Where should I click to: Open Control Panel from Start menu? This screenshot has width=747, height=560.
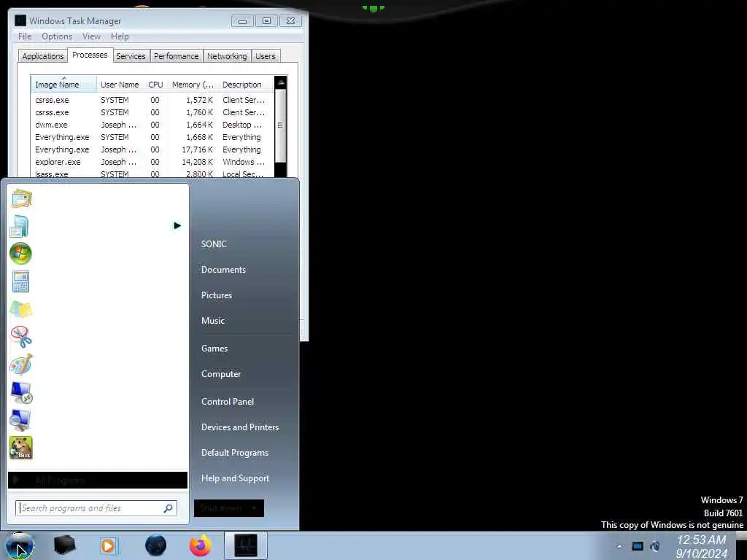point(228,402)
